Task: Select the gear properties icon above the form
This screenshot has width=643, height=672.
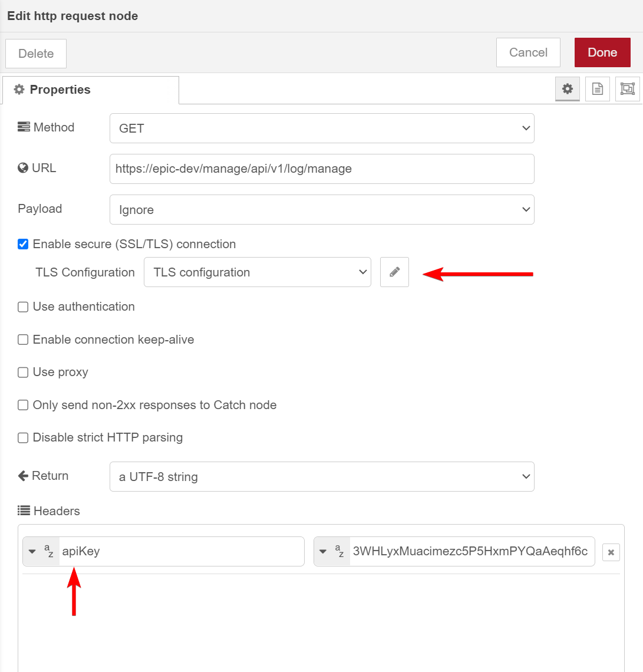Action: pos(567,88)
